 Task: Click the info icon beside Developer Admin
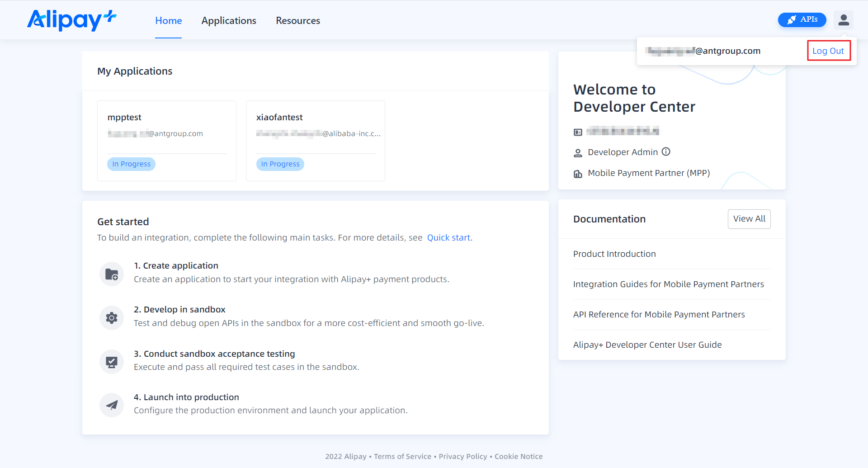pyautogui.click(x=666, y=152)
